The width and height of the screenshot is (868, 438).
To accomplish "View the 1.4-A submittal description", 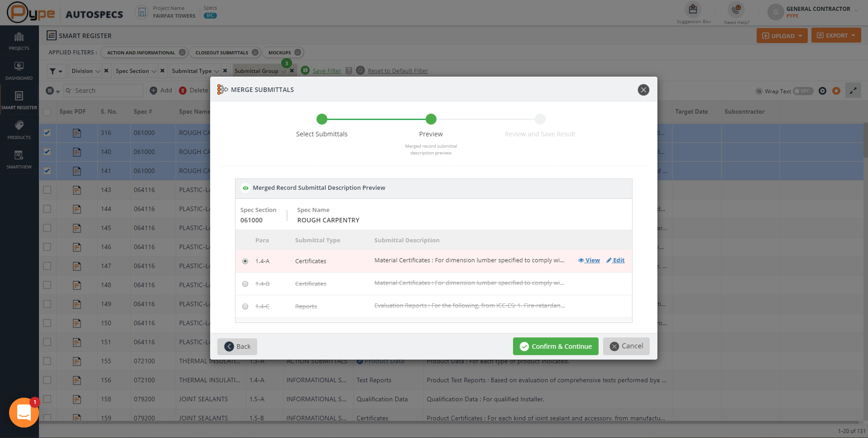I will coord(589,260).
